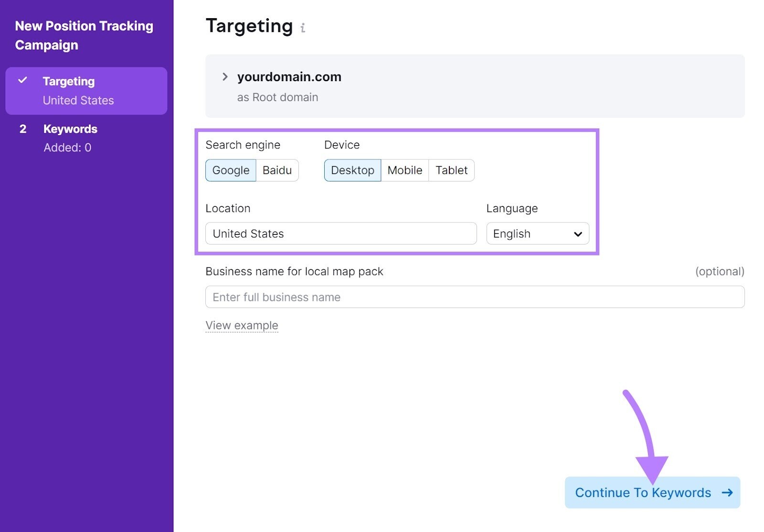Viewport: 764px width, 532px height.
Task: Switch device targeting to Tablet
Action: coord(451,170)
